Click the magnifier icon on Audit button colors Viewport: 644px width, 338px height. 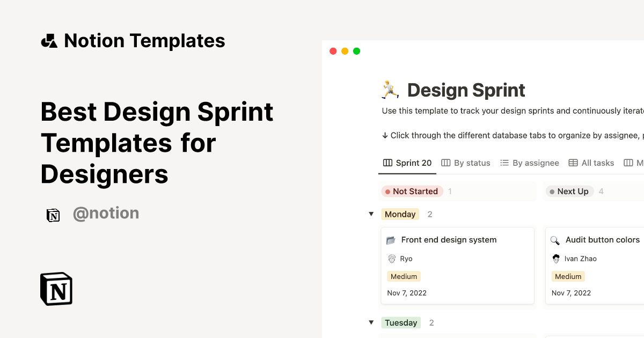click(x=555, y=240)
